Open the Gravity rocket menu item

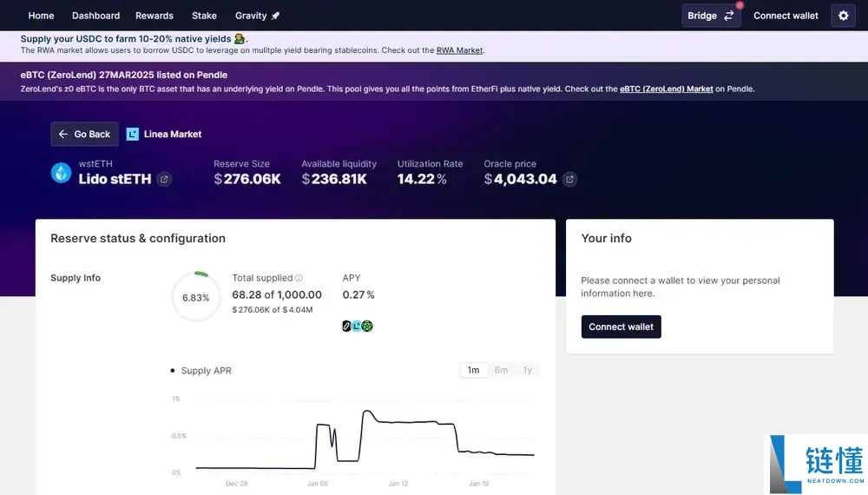coord(257,16)
